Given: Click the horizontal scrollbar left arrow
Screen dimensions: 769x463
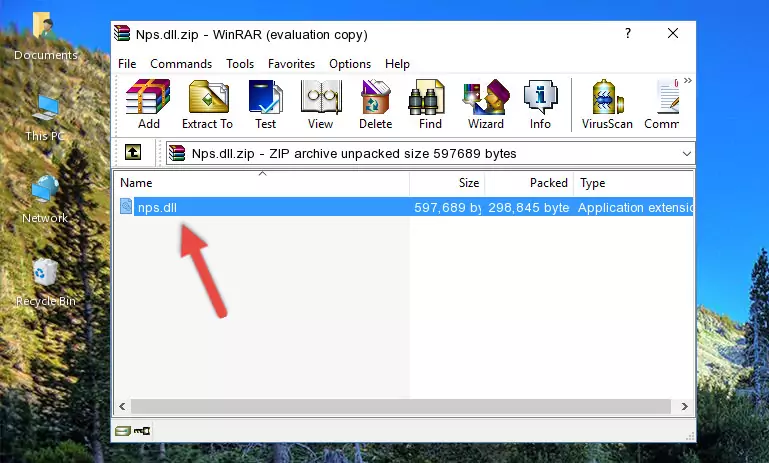Looking at the screenshot, I should 123,407.
